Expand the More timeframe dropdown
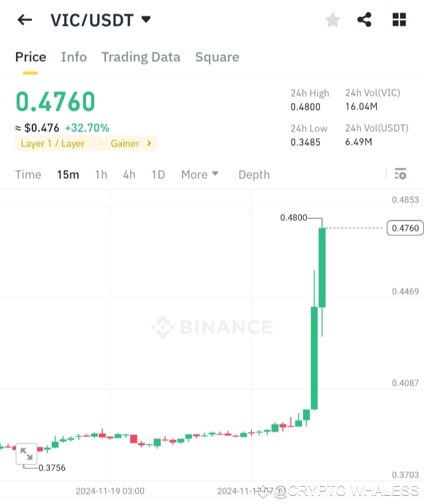424x504 pixels. click(x=200, y=174)
